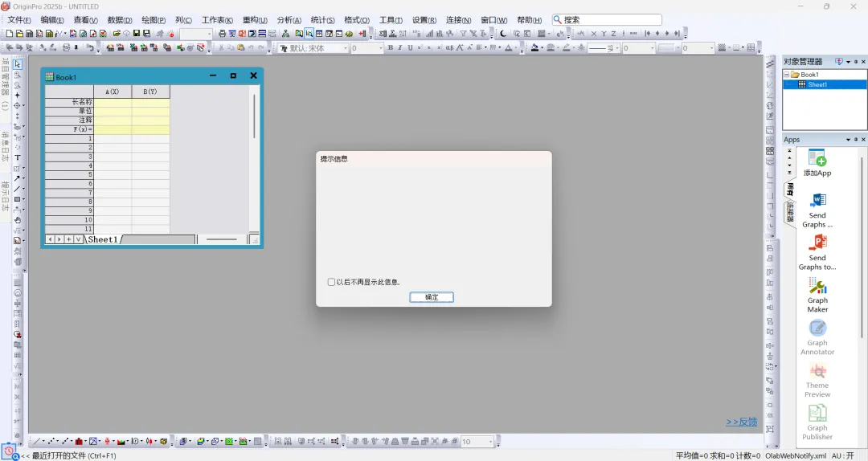Viewport: 868px width, 461px height.
Task: Click the crescent moon dark mode icon
Action: [502, 34]
